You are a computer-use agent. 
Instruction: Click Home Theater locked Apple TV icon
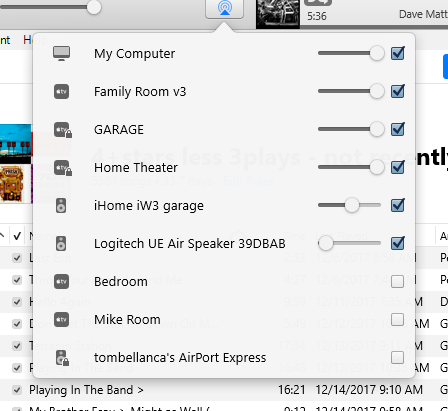(x=63, y=168)
